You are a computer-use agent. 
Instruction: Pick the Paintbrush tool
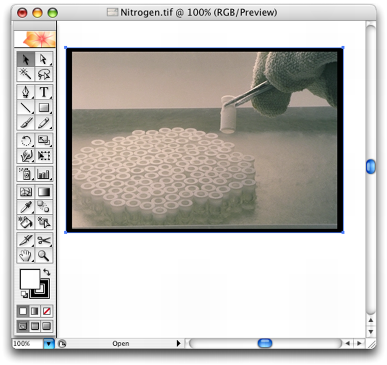(26, 123)
